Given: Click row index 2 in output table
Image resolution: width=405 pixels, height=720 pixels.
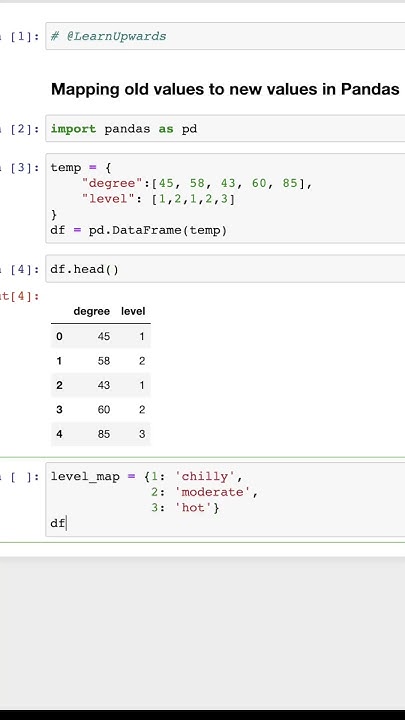Looking at the screenshot, I should pyautogui.click(x=59, y=385).
